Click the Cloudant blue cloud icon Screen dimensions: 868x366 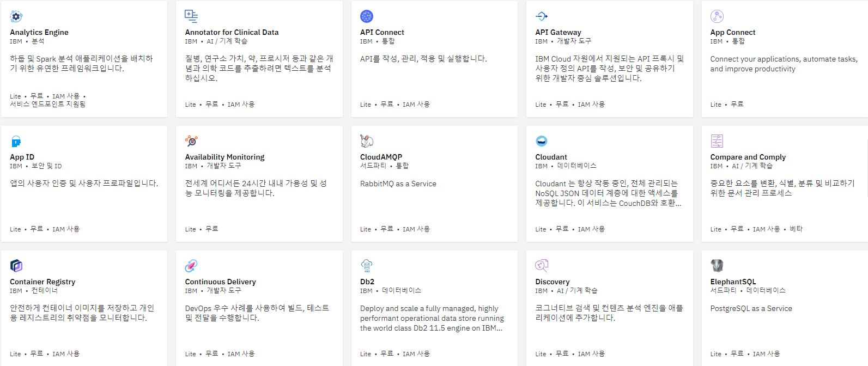pos(542,141)
